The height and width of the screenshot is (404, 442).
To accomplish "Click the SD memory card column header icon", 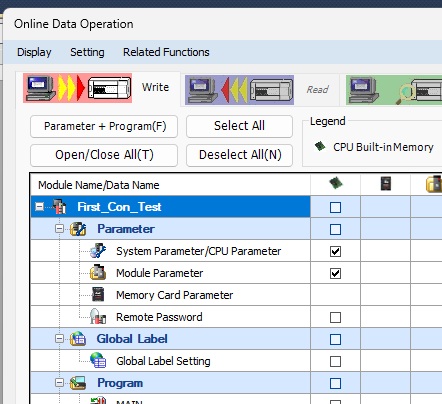I will coord(386,184).
